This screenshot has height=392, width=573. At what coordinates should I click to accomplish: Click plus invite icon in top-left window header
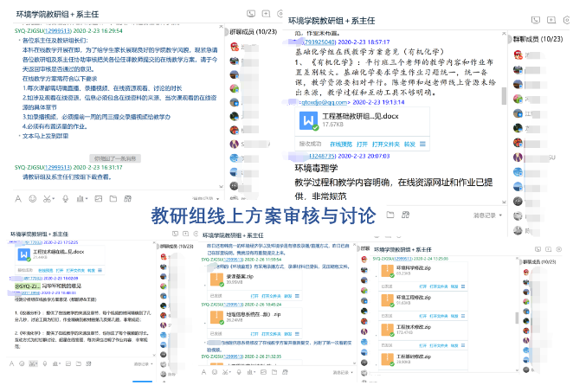265,14
